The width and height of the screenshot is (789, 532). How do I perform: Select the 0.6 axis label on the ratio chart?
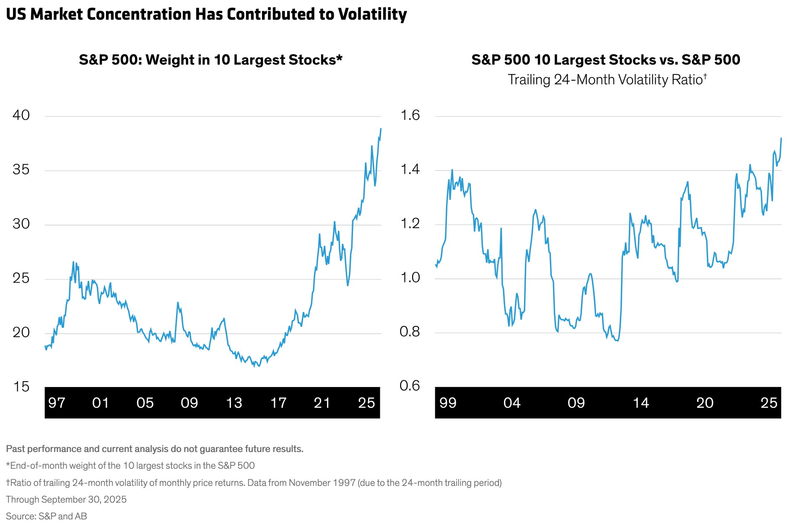pos(410,385)
